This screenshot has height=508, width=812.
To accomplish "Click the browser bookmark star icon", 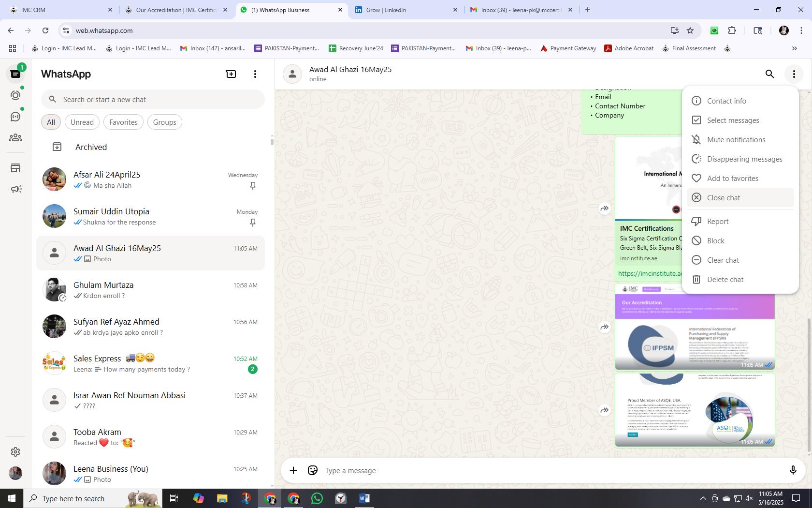I will [690, 30].
